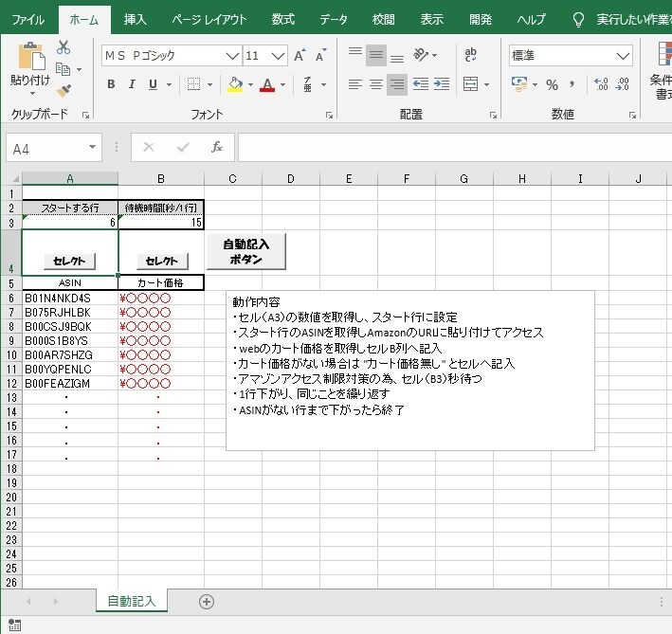
Task: Open the font color dropdown arrow
Action: 282,84
